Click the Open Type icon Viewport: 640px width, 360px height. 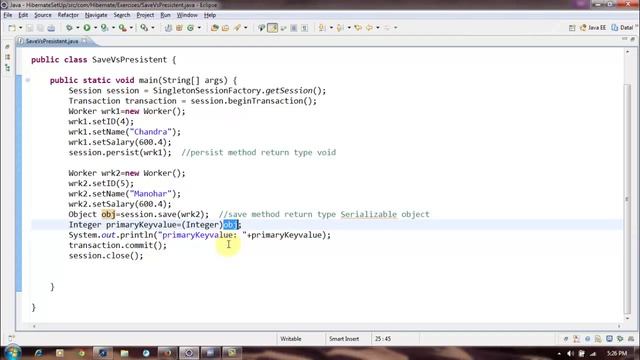coord(214,28)
